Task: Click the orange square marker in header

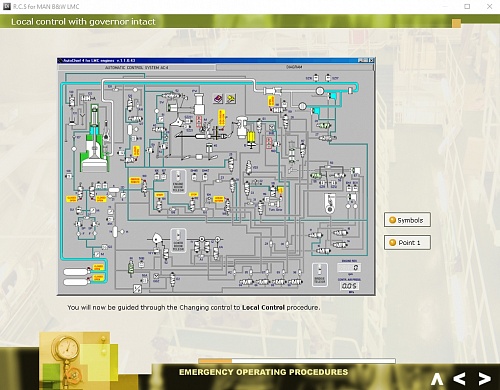Action: tap(456, 23)
